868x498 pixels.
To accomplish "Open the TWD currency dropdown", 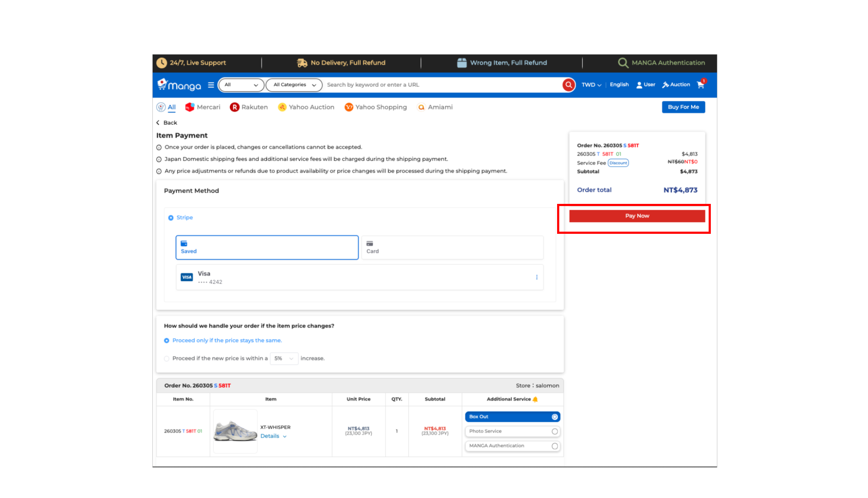I will click(x=591, y=85).
